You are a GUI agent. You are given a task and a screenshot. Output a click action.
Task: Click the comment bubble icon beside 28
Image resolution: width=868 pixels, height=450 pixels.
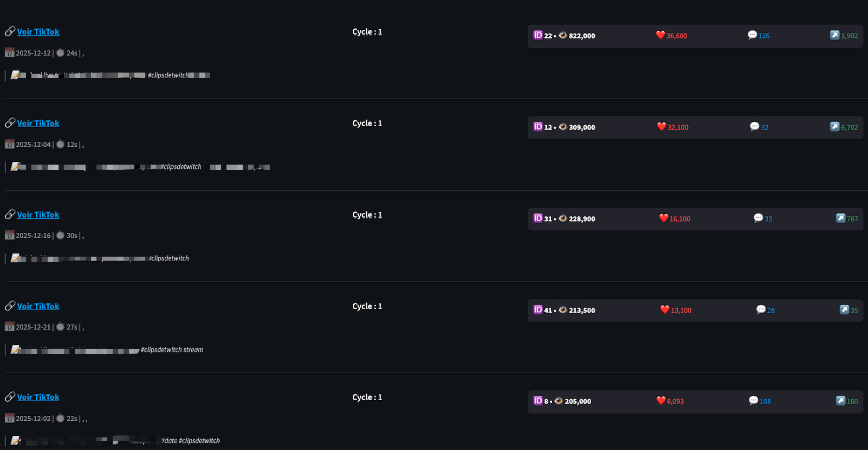pyautogui.click(x=761, y=310)
